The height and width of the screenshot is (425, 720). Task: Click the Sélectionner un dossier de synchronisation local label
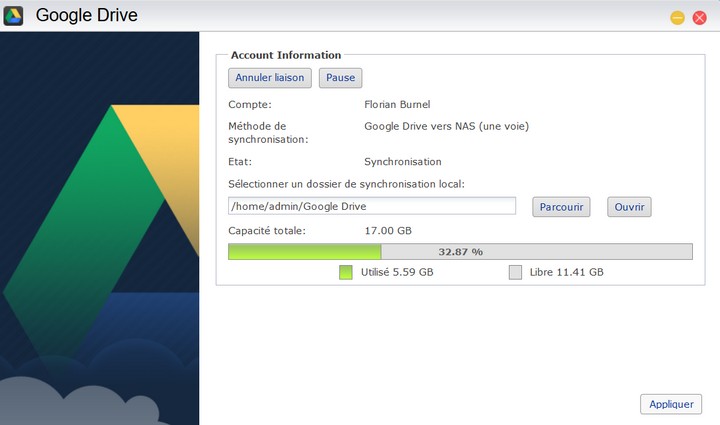tap(346, 184)
